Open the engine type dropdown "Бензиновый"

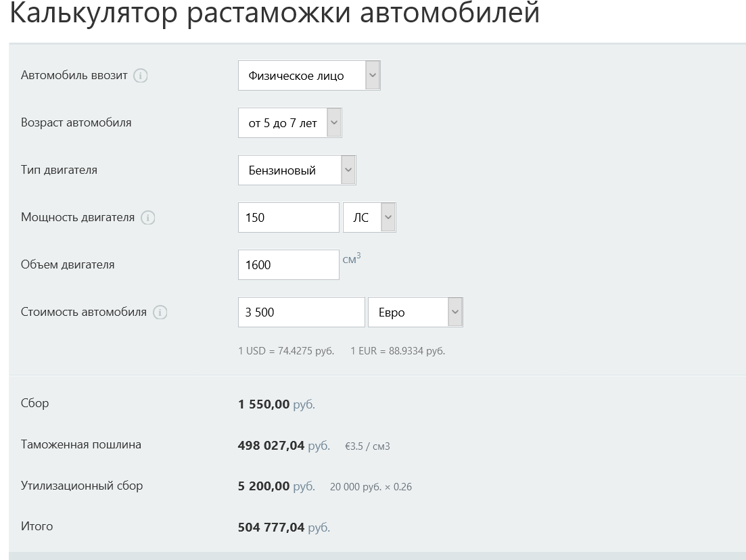pos(297,170)
